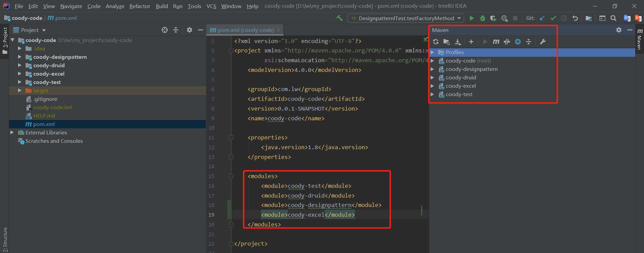The image size is (644, 253).
Task: Open the run configuration dropdown DesignpatternlTest.testFactoryMethod
Action: click(x=406, y=18)
